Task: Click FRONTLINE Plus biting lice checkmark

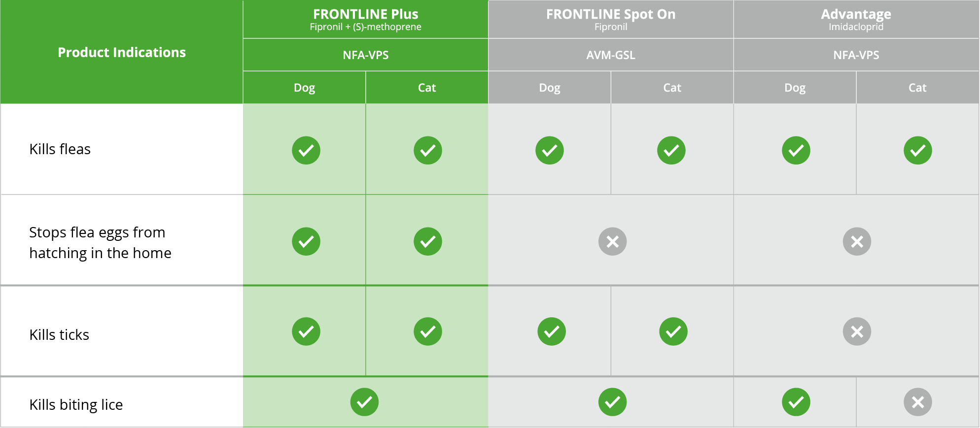Action: coord(364,402)
